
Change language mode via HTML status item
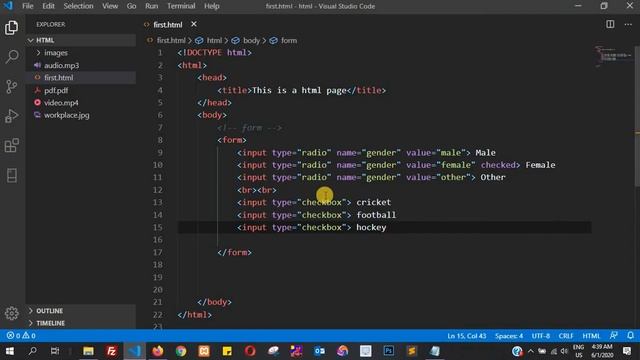591,336
